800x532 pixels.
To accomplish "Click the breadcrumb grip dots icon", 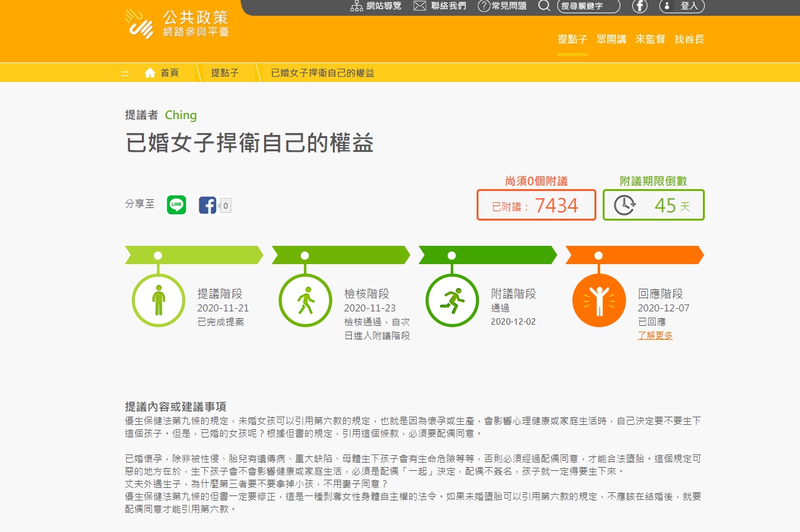I will pos(125,73).
